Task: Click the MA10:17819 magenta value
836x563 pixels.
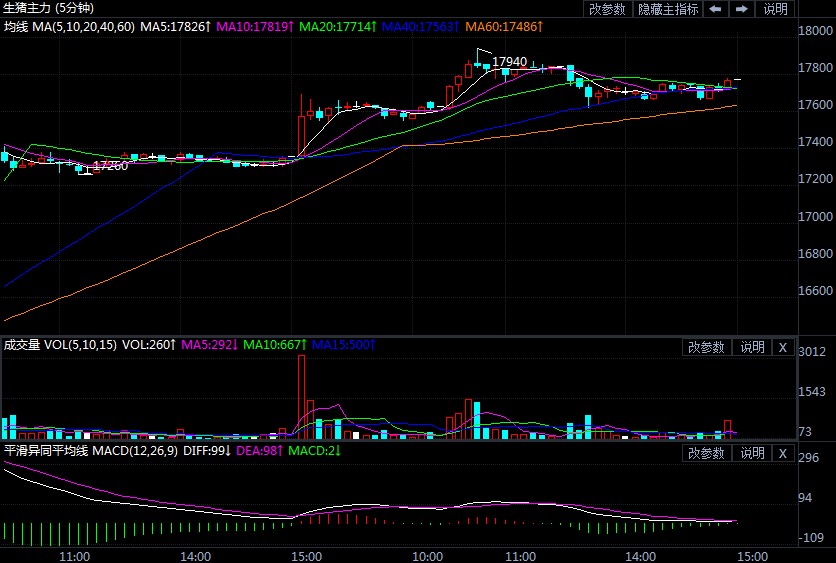Action: (x=255, y=27)
